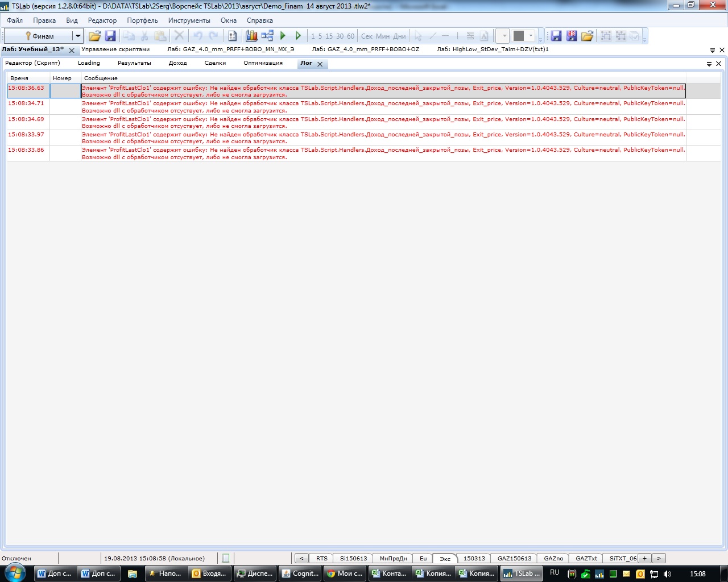Screen dimensions: 728x582
Task: Open the inner panel tabs list dropdown
Action: 709,64
